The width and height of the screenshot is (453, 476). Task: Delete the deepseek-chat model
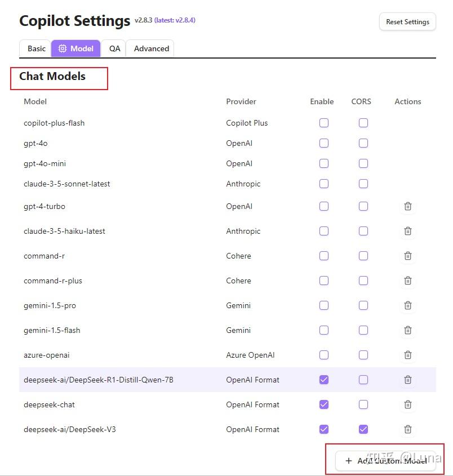tap(407, 404)
